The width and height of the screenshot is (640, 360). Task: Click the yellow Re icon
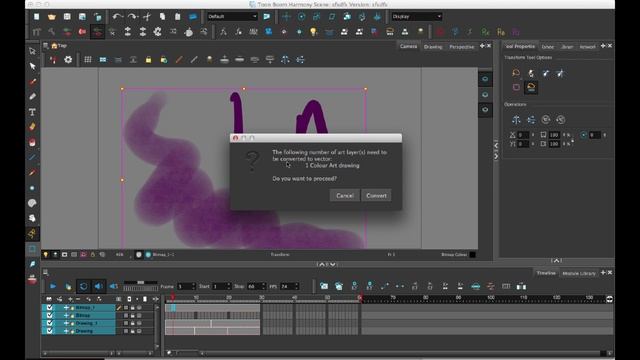click(501, 32)
